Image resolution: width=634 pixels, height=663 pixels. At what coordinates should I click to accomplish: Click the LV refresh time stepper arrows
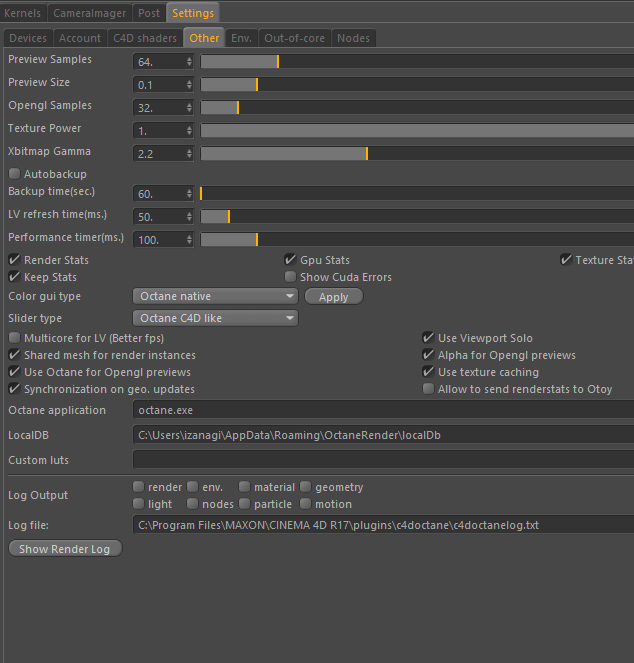pos(189,216)
